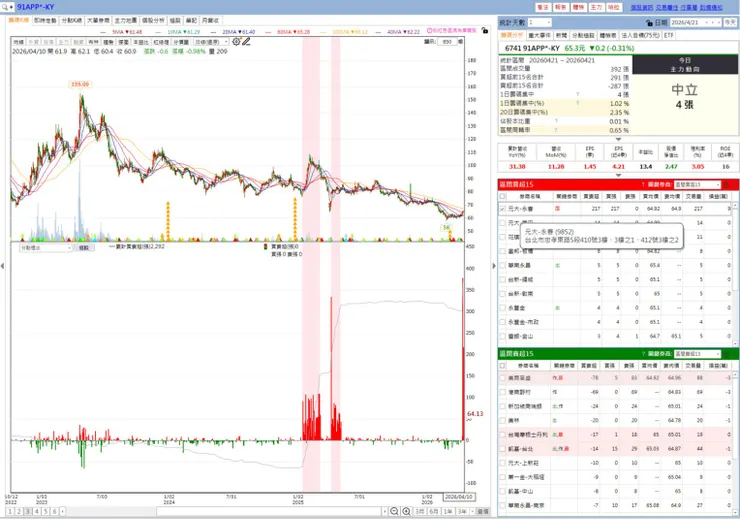Open the ETF tab in right panel
Screen dimensions: 740x519
(x=669, y=35)
